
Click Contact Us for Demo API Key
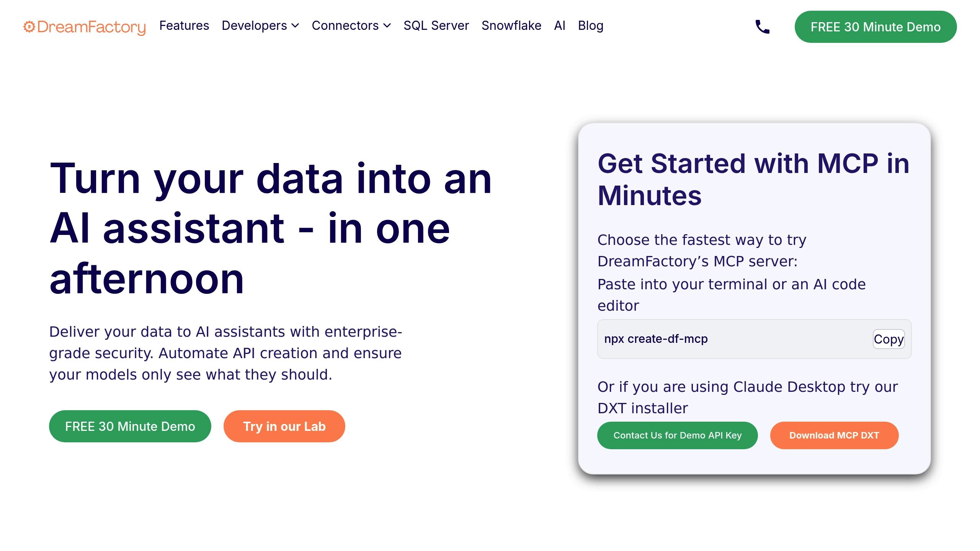[x=677, y=435]
